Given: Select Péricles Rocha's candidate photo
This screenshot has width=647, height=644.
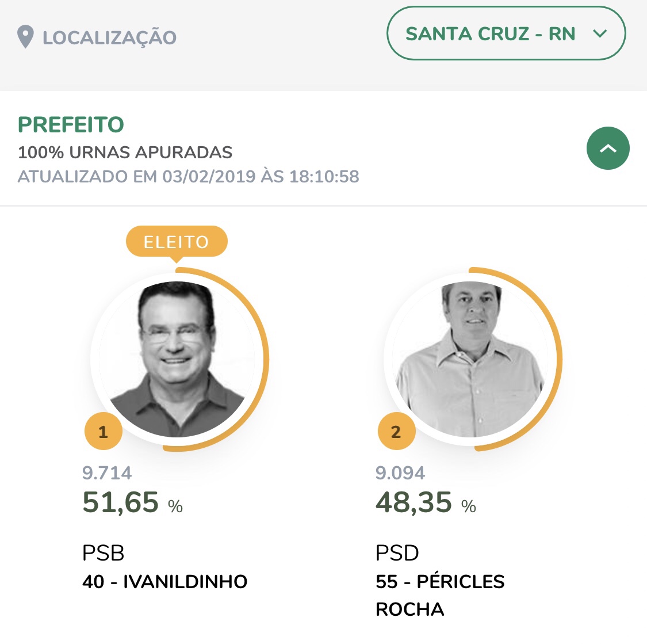Looking at the screenshot, I should [x=470, y=359].
